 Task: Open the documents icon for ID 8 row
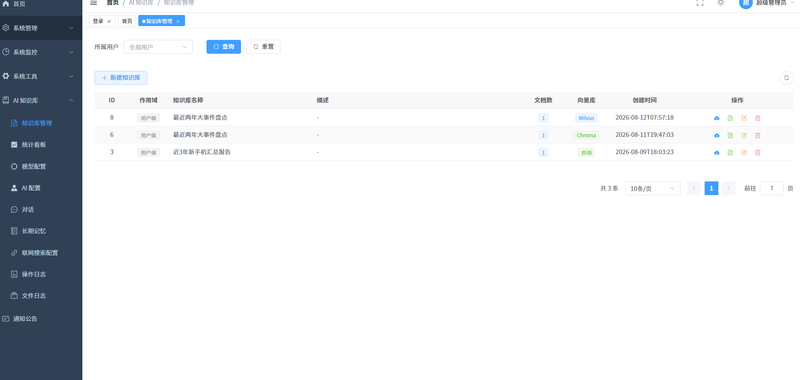coord(730,118)
